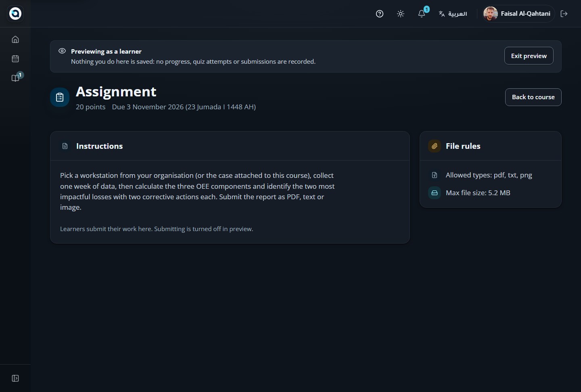This screenshot has width=581, height=392.
Task: Click the eye icon beside Previewing as learner
Action: [62, 51]
